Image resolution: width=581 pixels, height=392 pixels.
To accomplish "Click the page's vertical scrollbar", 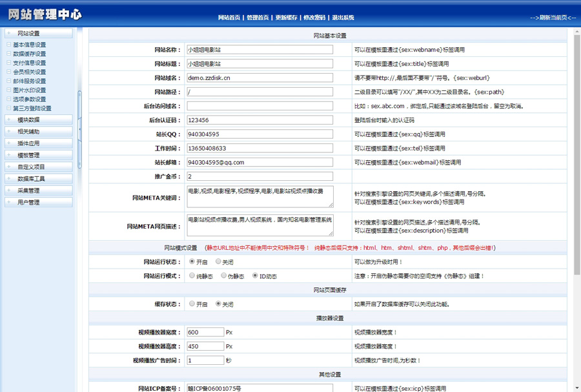I will point(576,194).
